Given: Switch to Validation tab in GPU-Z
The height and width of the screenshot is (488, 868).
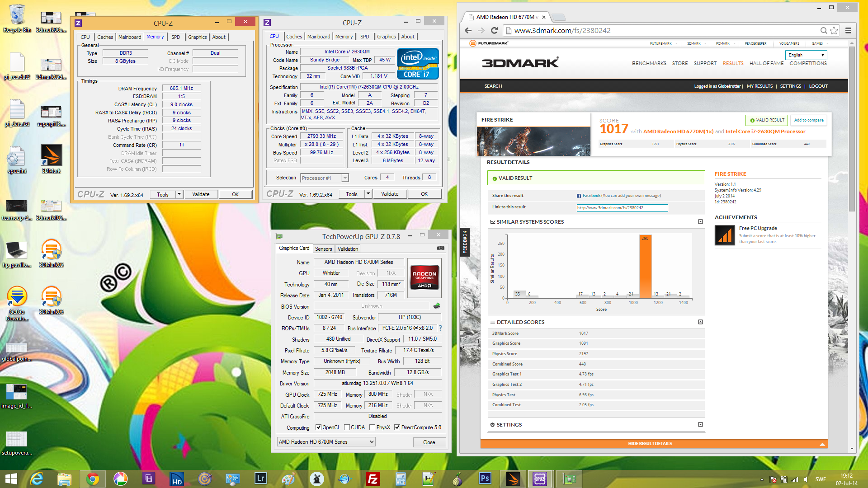Looking at the screenshot, I should (348, 249).
